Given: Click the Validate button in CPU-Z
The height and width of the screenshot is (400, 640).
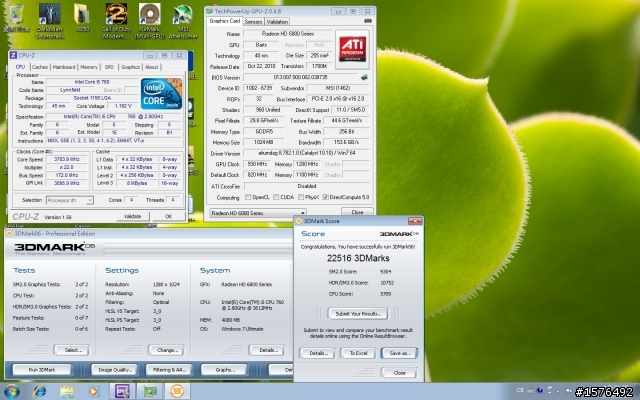Looking at the screenshot, I should click(133, 216).
